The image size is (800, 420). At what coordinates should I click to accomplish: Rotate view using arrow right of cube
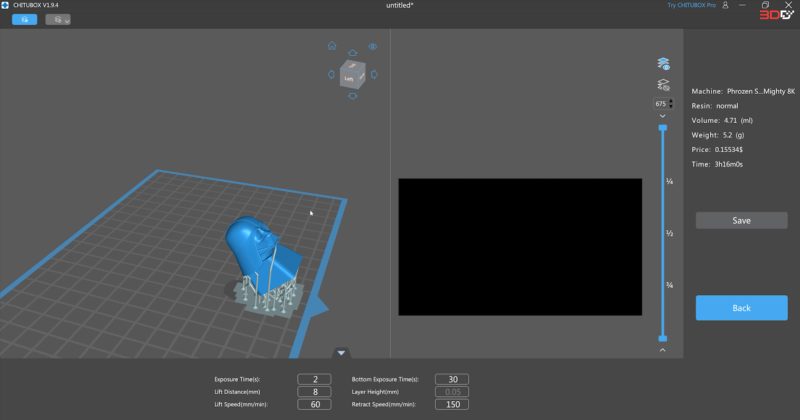click(372, 72)
